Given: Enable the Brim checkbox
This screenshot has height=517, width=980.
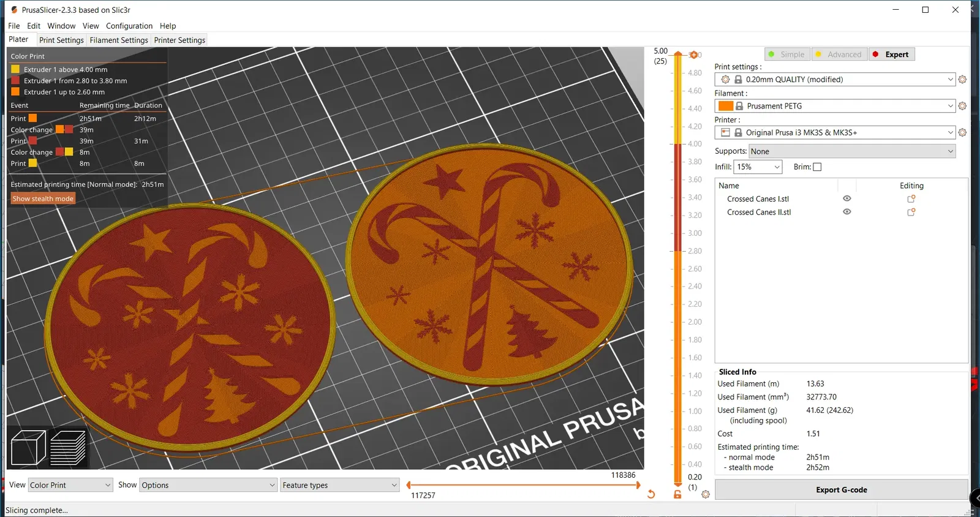Looking at the screenshot, I should pyautogui.click(x=817, y=167).
